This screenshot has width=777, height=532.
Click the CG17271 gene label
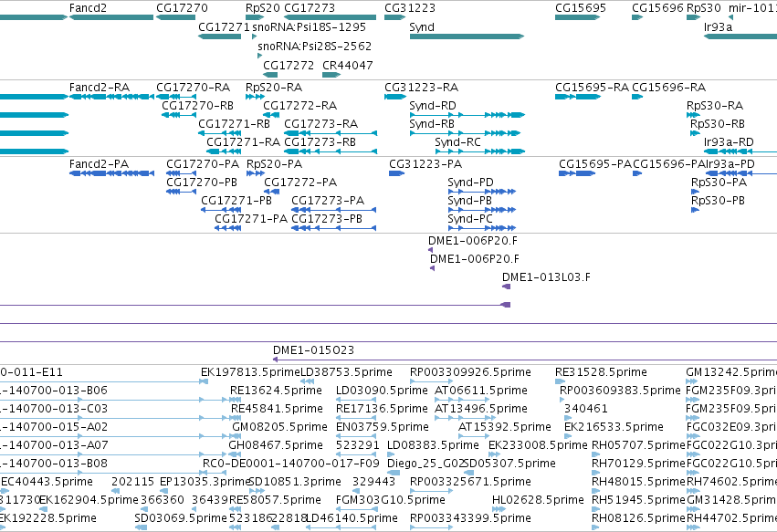point(224,26)
